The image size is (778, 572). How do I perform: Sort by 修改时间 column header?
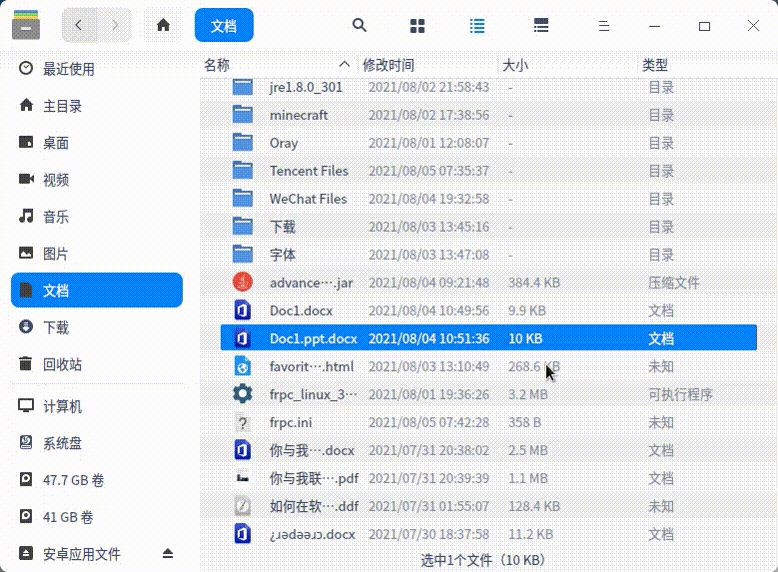[x=388, y=65]
